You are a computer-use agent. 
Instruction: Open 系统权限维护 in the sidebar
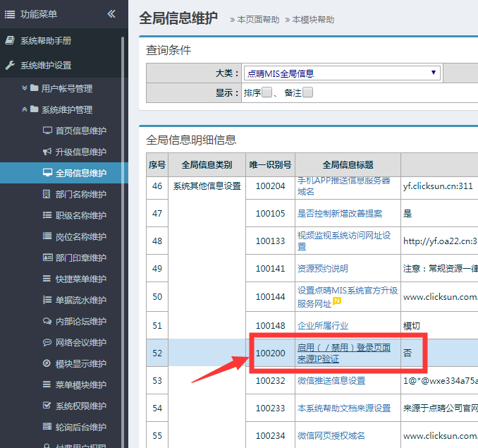[x=80, y=406]
